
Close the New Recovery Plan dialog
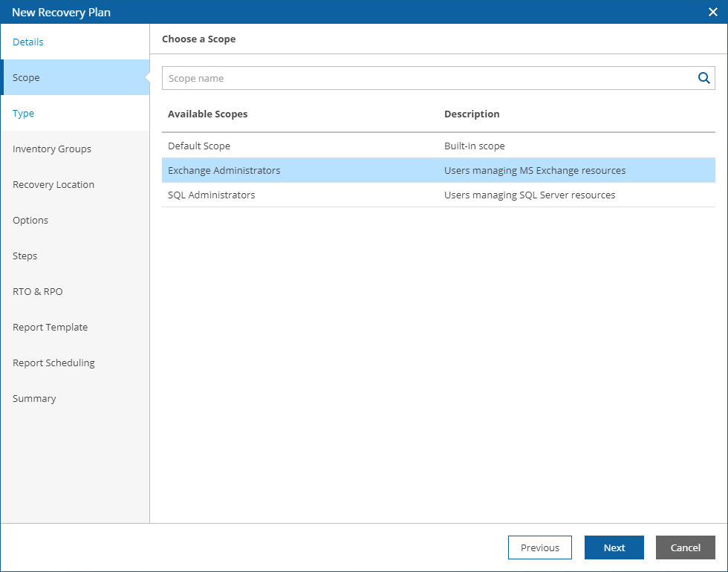pyautogui.click(x=713, y=12)
